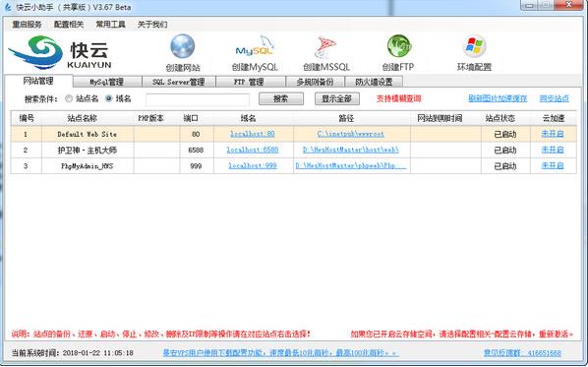This screenshot has height=367, width=588.
Task: Focus the search condition input field
Action: (198, 99)
